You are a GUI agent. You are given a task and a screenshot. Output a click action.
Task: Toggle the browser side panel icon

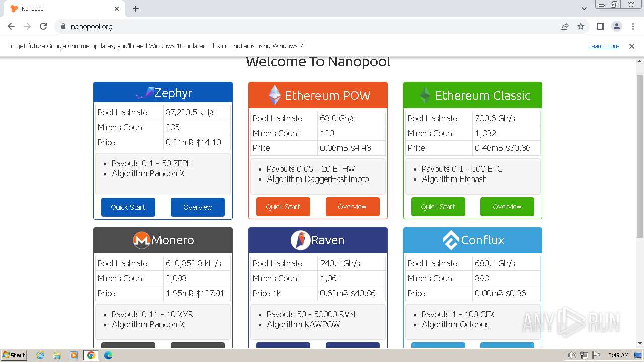pyautogui.click(x=600, y=26)
